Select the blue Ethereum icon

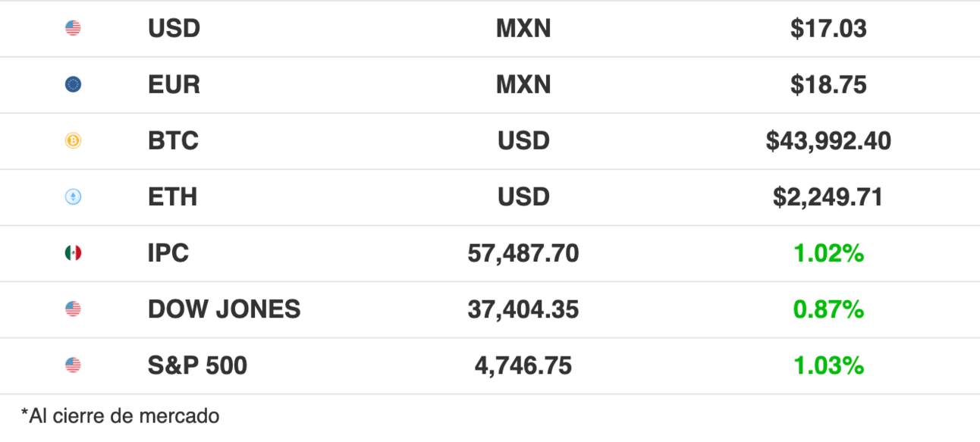coord(73,197)
